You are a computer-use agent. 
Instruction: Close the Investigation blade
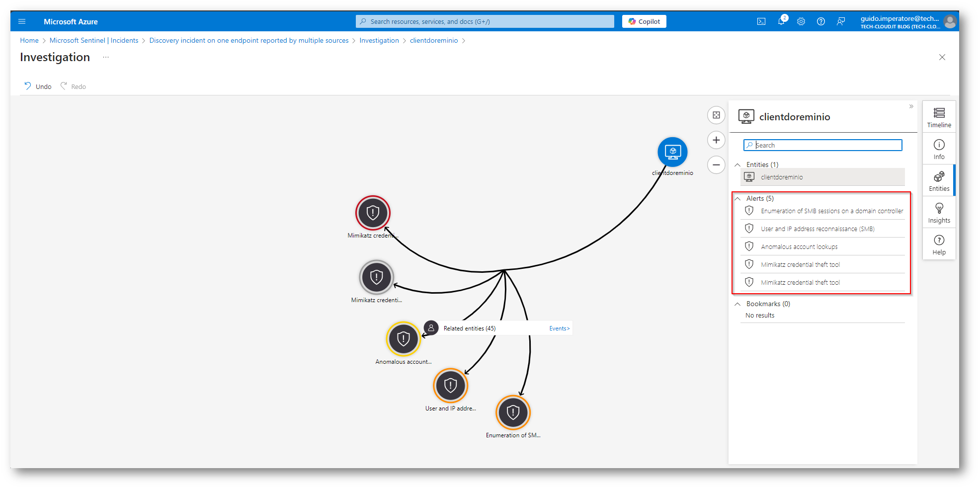[942, 57]
